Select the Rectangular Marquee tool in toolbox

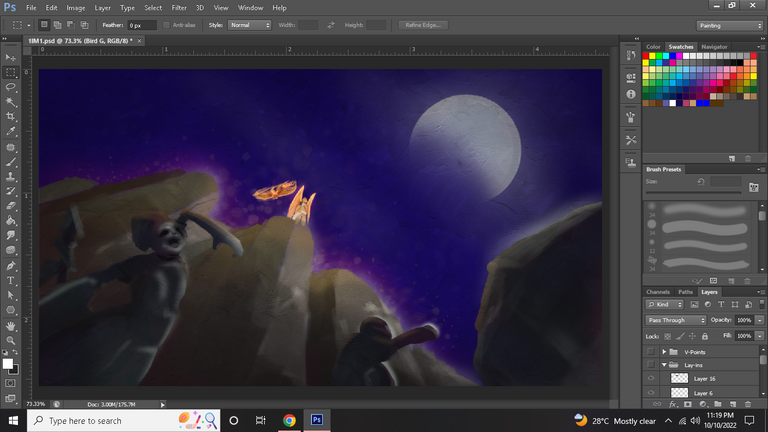(x=10, y=72)
